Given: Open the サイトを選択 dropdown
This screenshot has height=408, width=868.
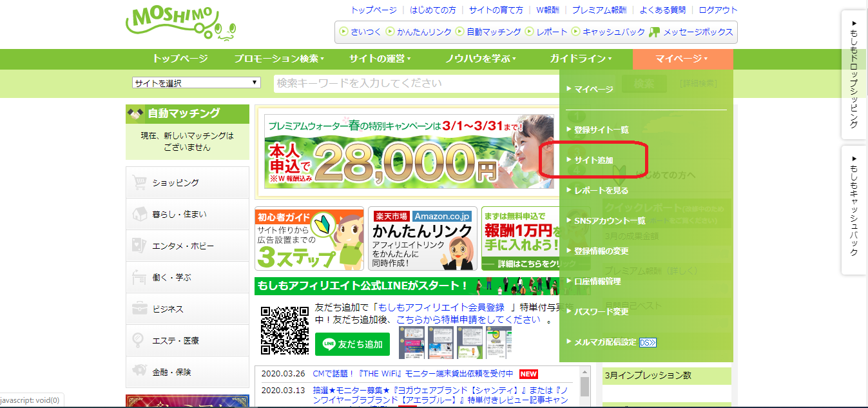Looking at the screenshot, I should click(197, 83).
